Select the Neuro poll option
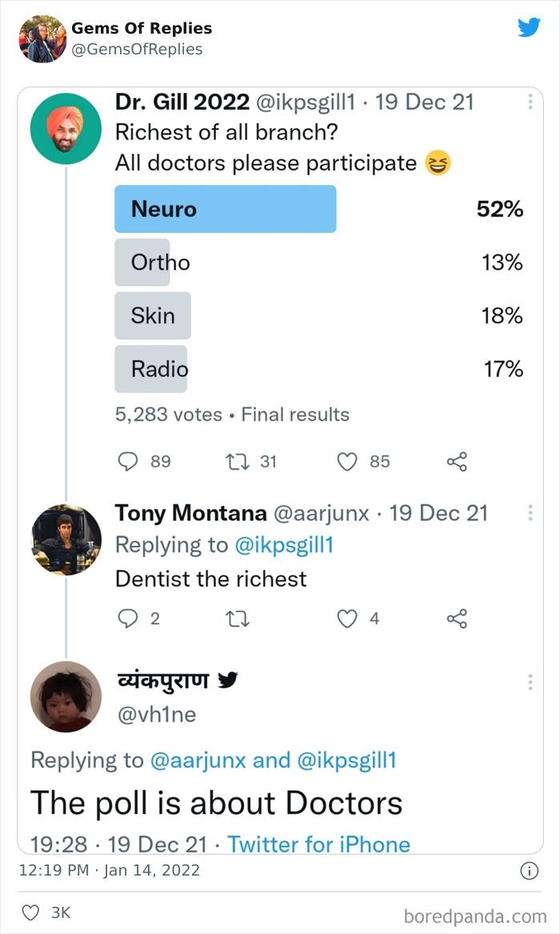The image size is (560, 934). (226, 209)
